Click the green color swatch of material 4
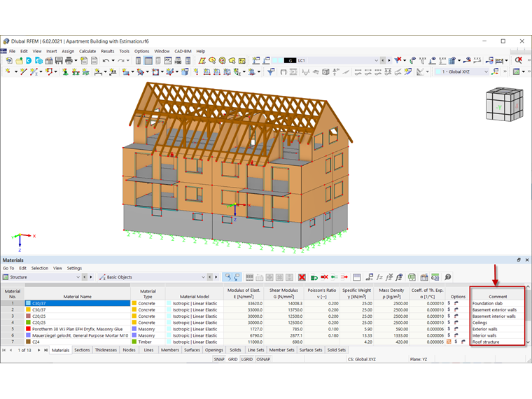Image resolution: width=532 pixels, height=399 pixels. point(28,323)
